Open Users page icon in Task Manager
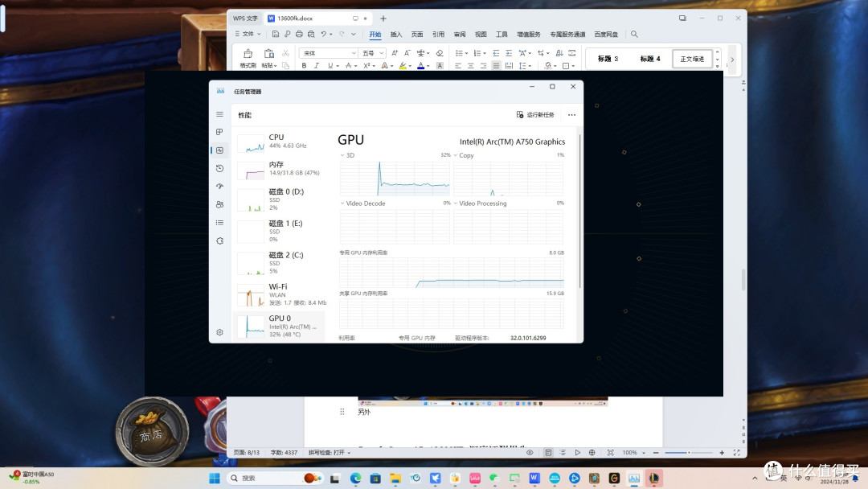Screen dimensions: 868x489 pos(219,204)
